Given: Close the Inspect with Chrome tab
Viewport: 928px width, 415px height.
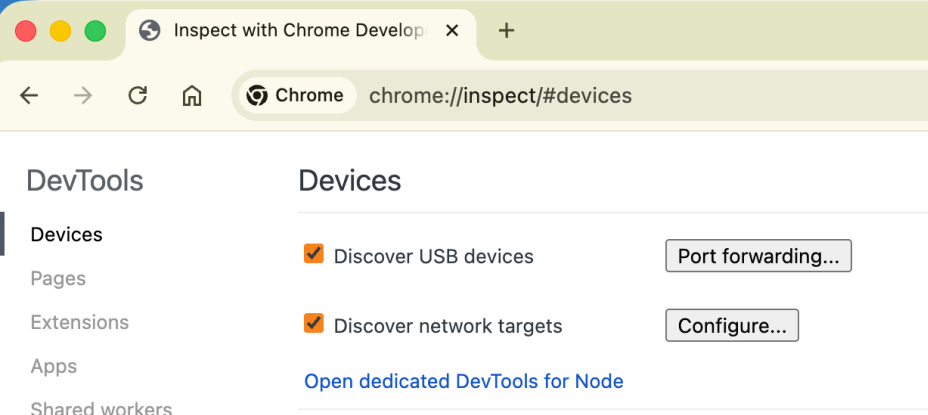Looking at the screenshot, I should coord(452,30).
